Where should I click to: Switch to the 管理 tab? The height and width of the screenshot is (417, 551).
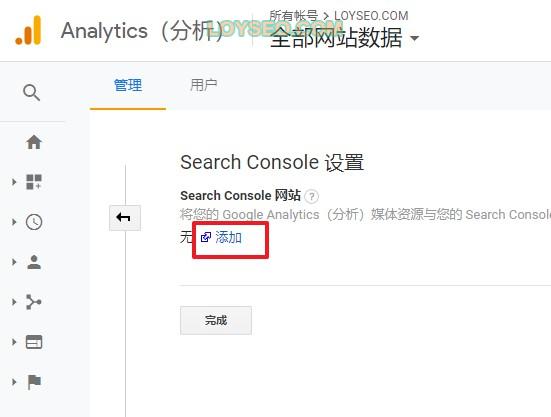tap(128, 85)
